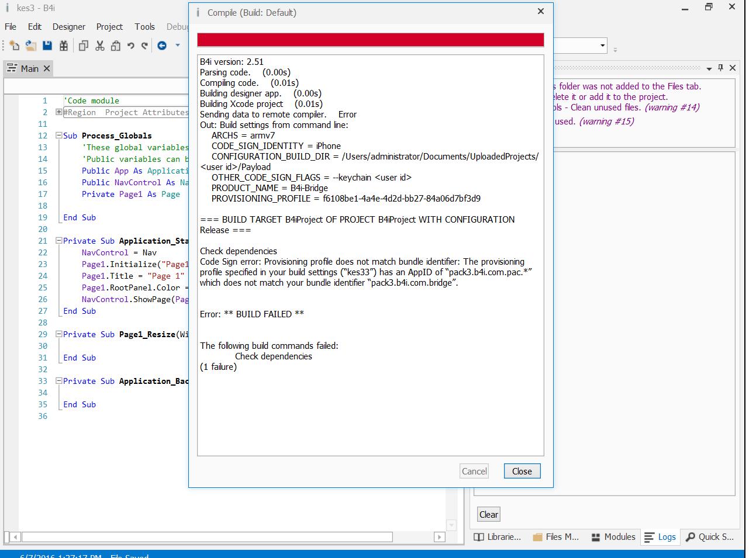Click the Cut scissors icon
The width and height of the screenshot is (756, 558).
coord(99,46)
